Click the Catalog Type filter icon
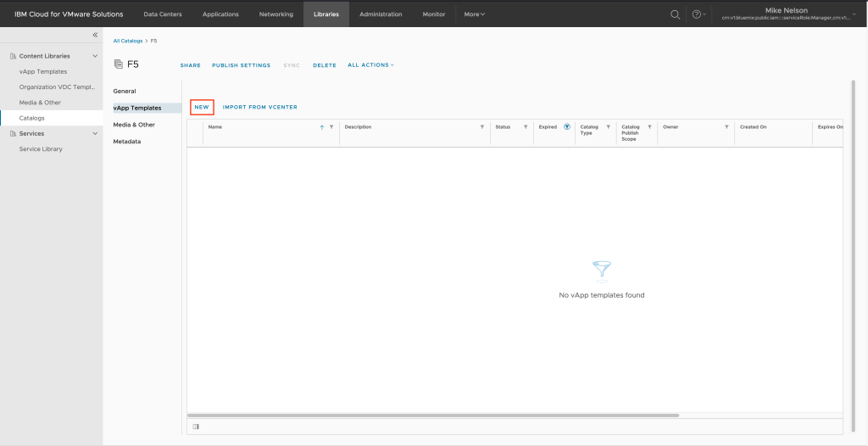 [x=608, y=127]
